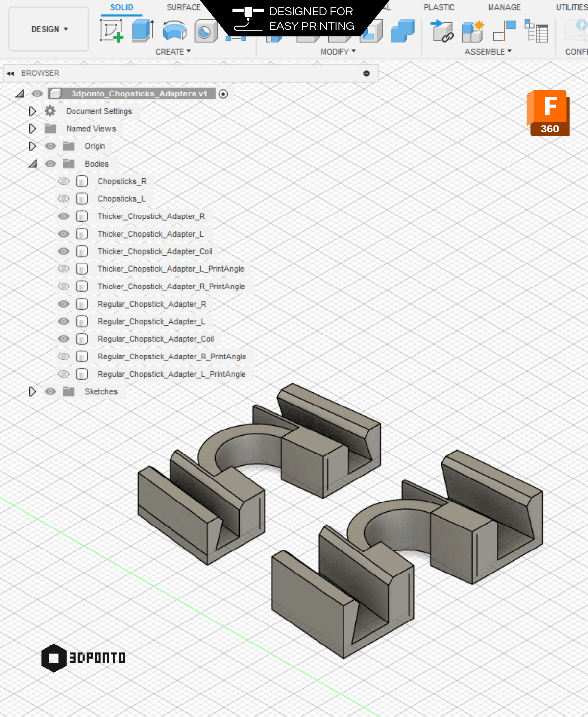This screenshot has height=717, width=588.
Task: Hide the Thicker_Chopstick_Adapter_Coil body
Action: click(x=64, y=251)
